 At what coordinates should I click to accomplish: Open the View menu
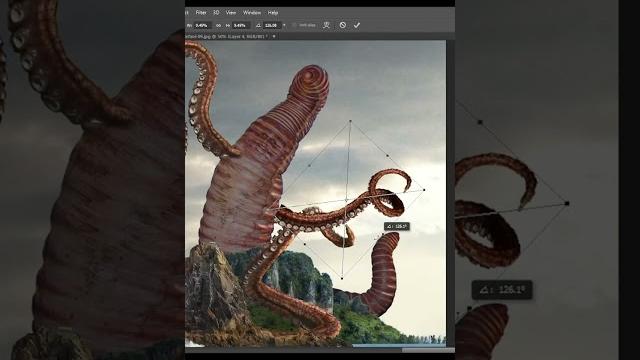[x=231, y=13]
